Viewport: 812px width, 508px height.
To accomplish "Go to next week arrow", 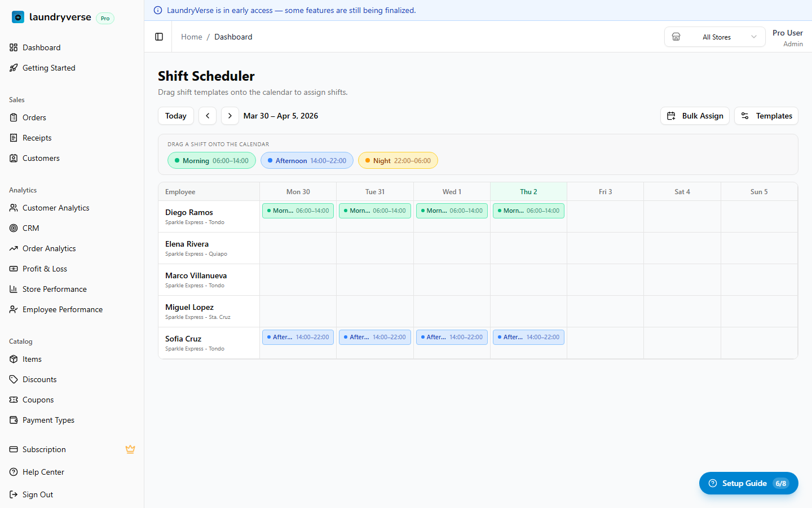I will pos(230,116).
